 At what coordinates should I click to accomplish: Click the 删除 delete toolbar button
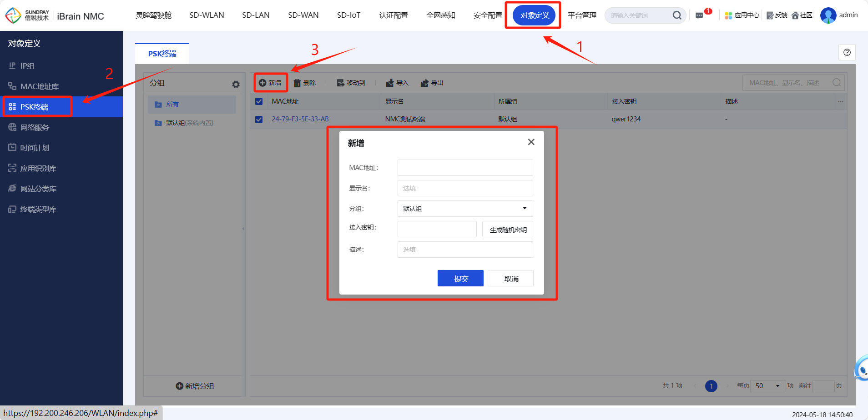pos(305,83)
